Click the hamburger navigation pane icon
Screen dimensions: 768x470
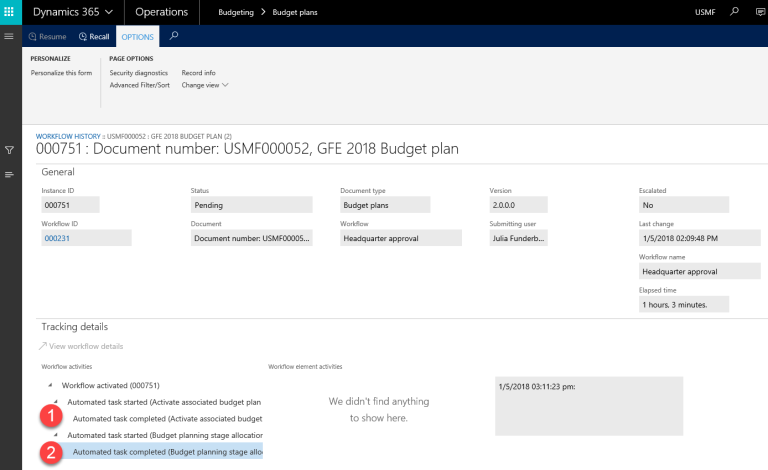point(9,36)
